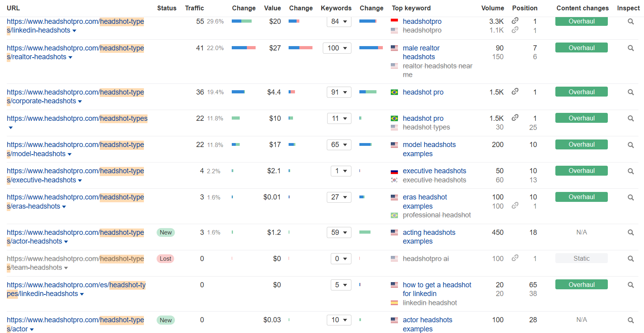Viewport: 644px width, 333px height.
Task: Inspect the team-headshots row with magnifier icon
Action: tap(630, 259)
